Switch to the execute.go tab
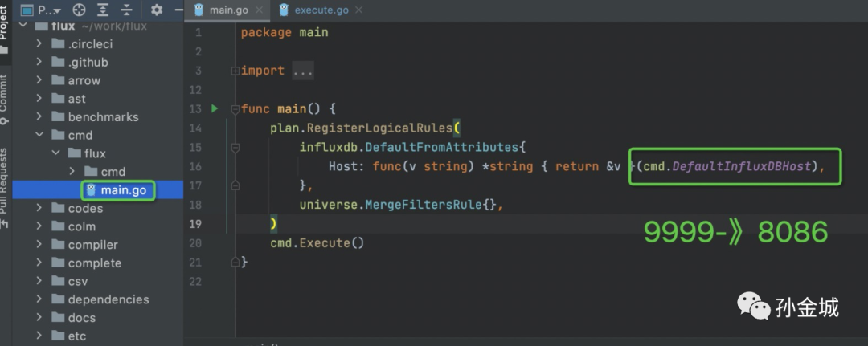 (319, 10)
